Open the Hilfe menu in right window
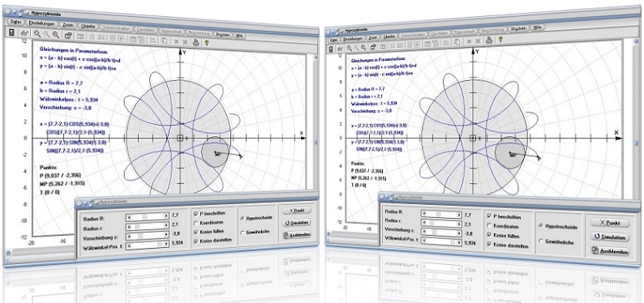644x303 pixels. [537, 28]
